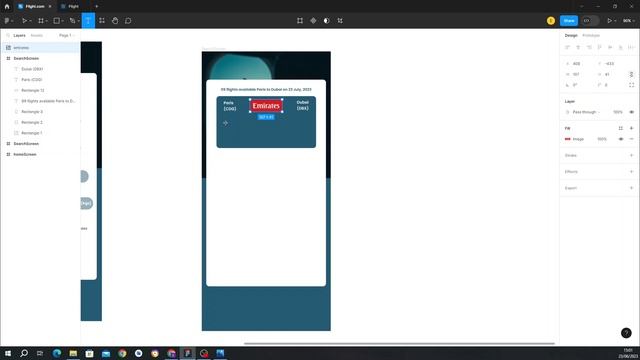
Task: Click the Image fill red swatch
Action: point(567,139)
